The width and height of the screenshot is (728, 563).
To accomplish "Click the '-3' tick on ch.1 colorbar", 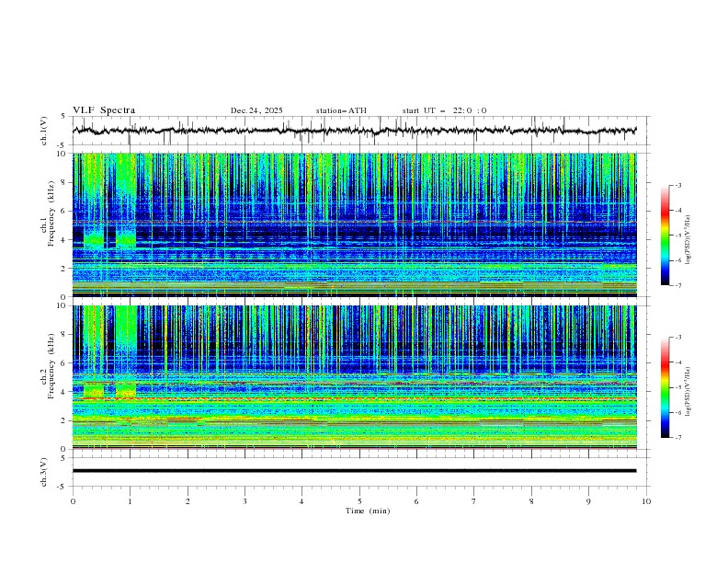I will point(677,185).
